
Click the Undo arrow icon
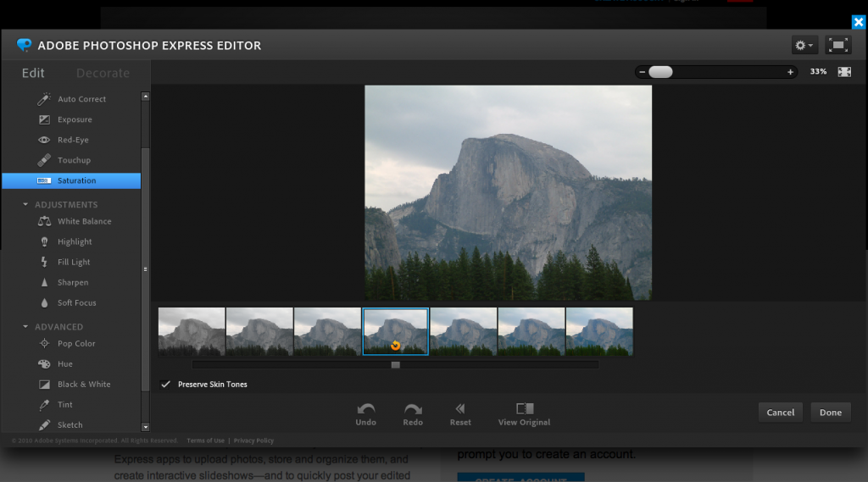[366, 409]
